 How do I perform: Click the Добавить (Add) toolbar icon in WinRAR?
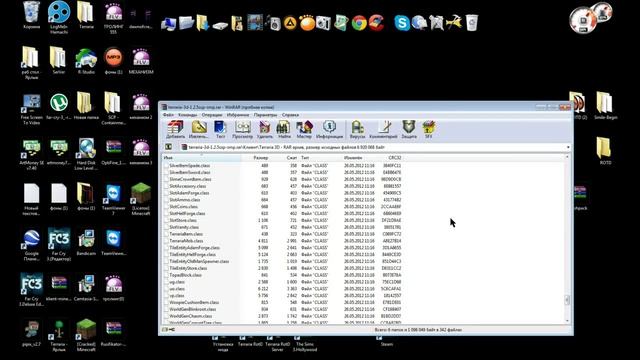coord(175,129)
